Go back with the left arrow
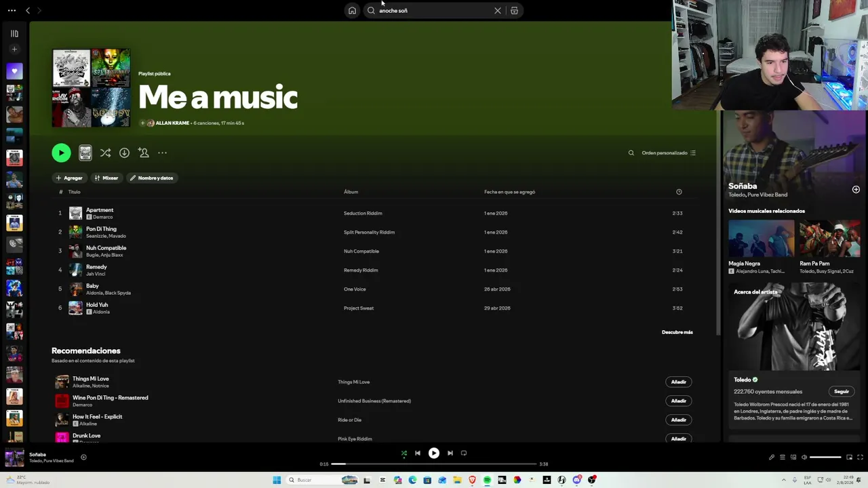This screenshot has width=868, height=488. click(x=28, y=11)
